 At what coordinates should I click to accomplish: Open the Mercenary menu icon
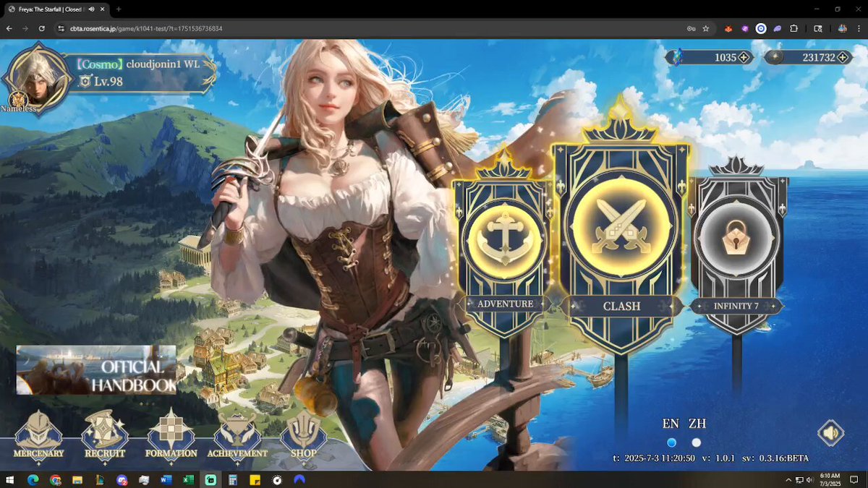[39, 435]
